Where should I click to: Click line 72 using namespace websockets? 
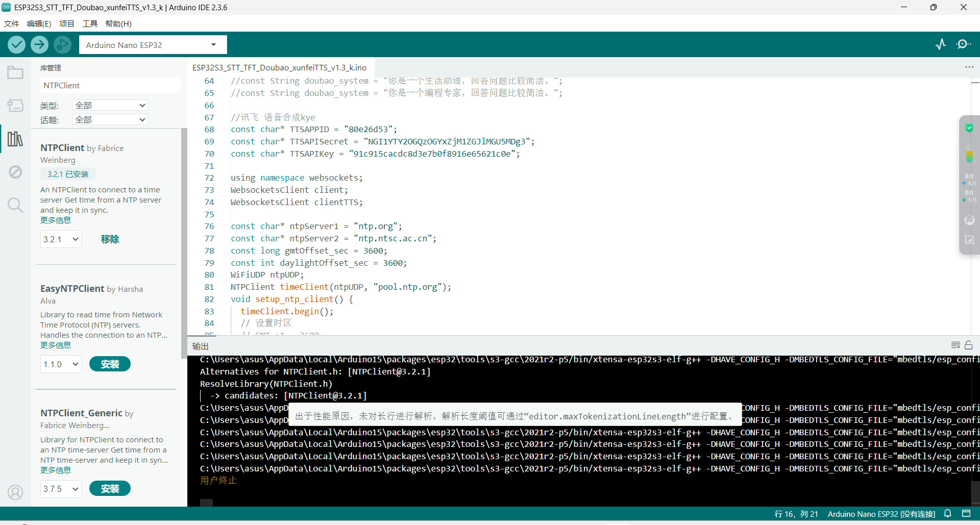[x=297, y=178]
